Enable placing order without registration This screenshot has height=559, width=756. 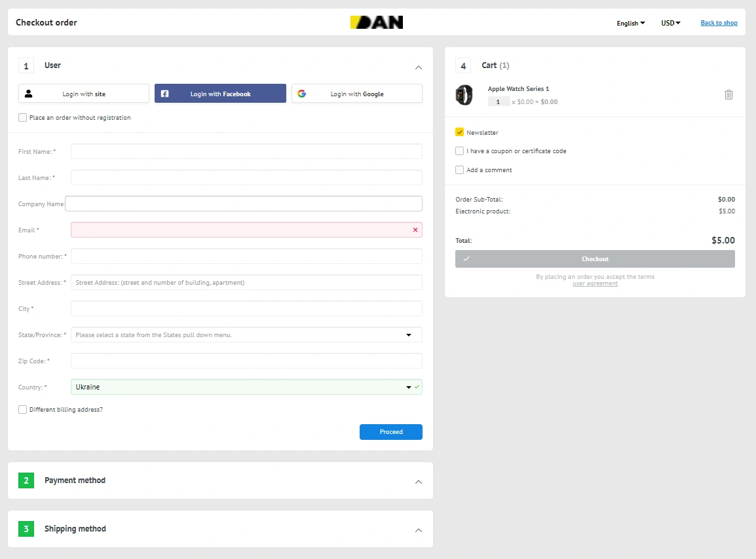[x=23, y=118]
